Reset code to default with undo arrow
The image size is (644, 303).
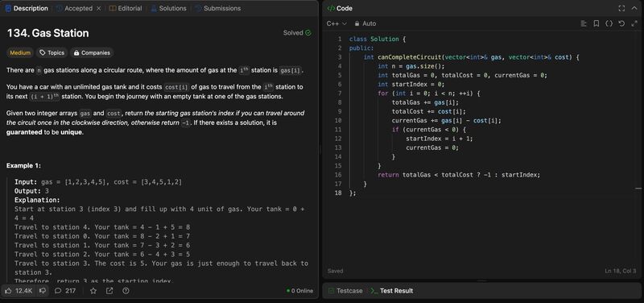(x=621, y=24)
